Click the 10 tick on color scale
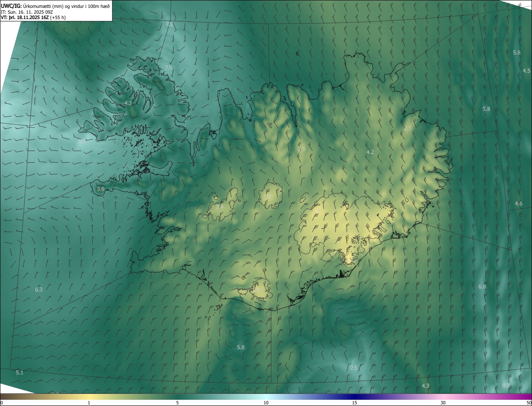Image resolution: width=532 pixels, height=406 pixels. pos(266,403)
